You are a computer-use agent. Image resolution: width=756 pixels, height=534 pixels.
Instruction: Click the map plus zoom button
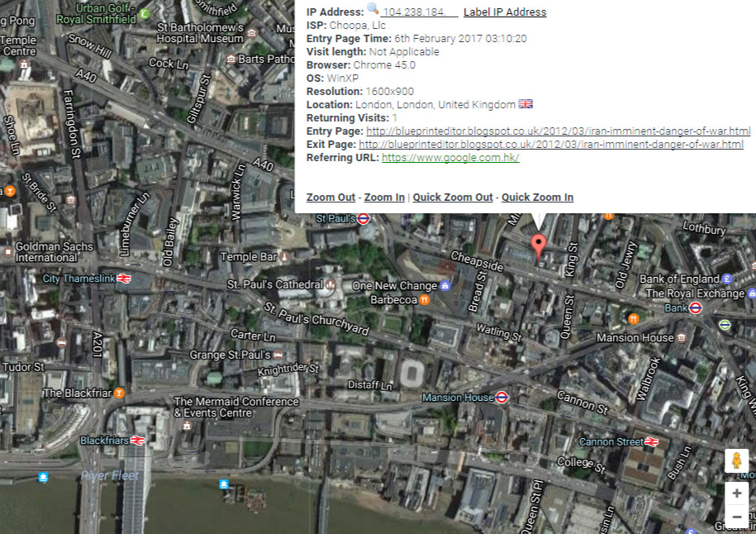[737, 493]
